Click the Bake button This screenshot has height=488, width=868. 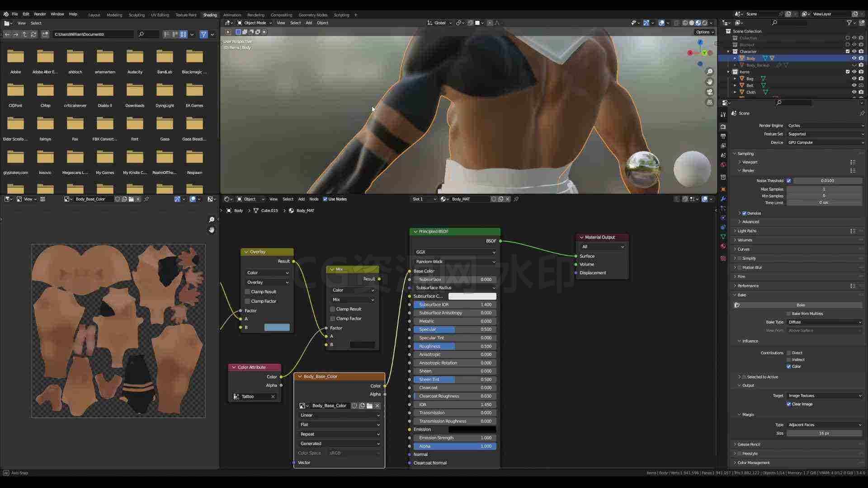tap(801, 305)
